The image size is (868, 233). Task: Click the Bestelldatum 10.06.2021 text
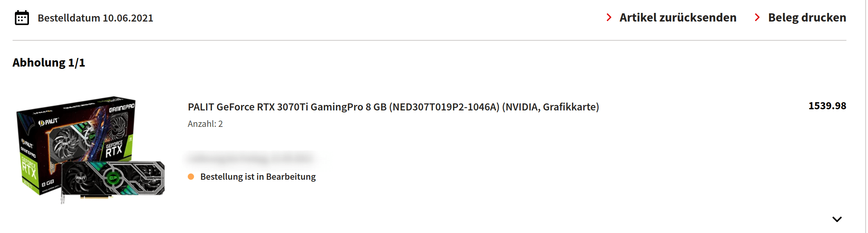(95, 18)
